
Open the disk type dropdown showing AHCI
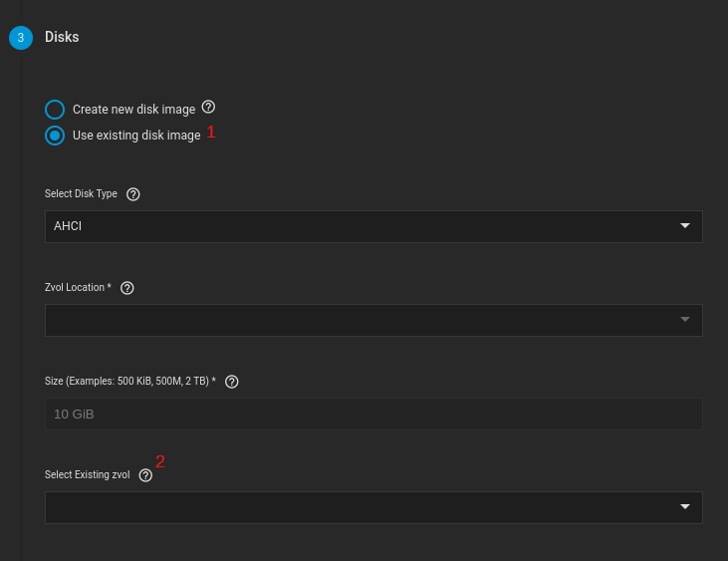point(359,226)
